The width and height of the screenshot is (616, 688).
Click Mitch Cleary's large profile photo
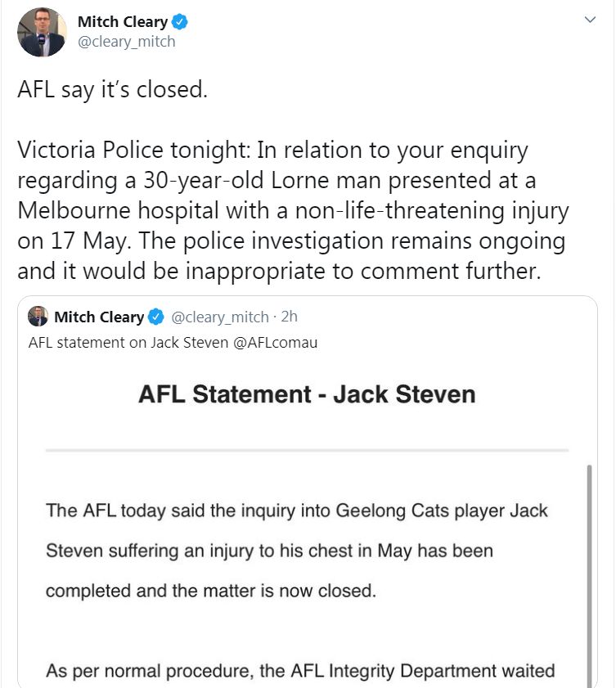click(42, 32)
